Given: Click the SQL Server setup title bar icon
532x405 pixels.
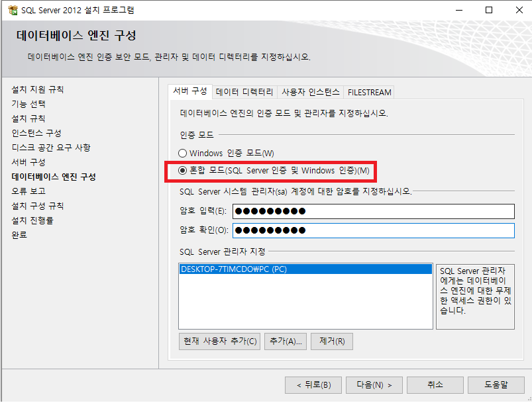Looking at the screenshot, I should (x=13, y=10).
